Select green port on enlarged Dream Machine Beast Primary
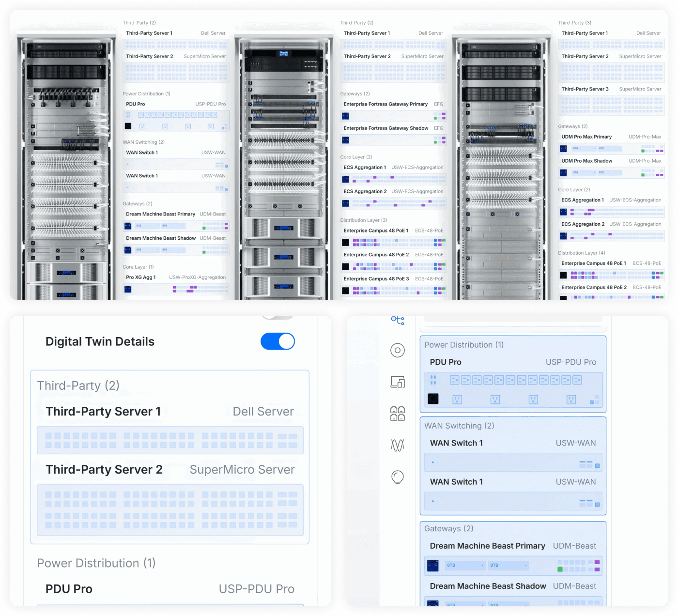Screen dimensions: 678x616 click(560, 570)
